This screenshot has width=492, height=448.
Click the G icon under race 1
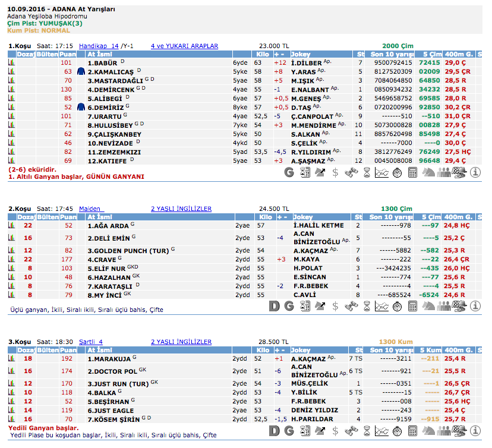[289, 172]
